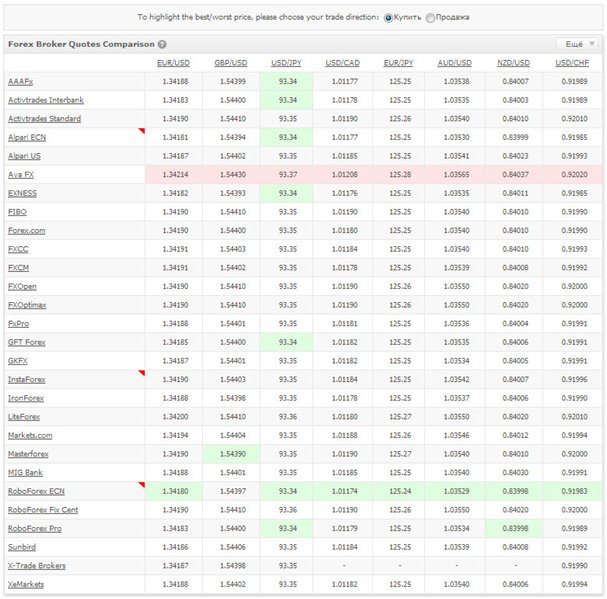Sort by the USD/JPY column header
Screen dimensions: 607x599
[x=286, y=63]
